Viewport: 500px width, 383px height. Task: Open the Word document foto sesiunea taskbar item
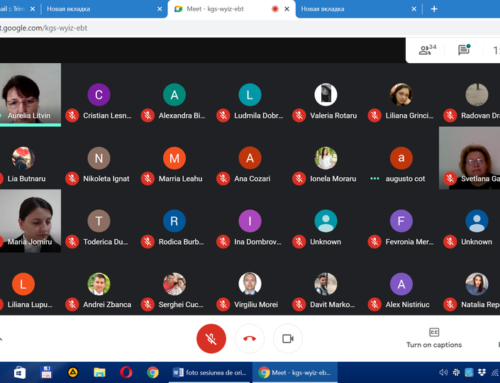click(x=209, y=372)
